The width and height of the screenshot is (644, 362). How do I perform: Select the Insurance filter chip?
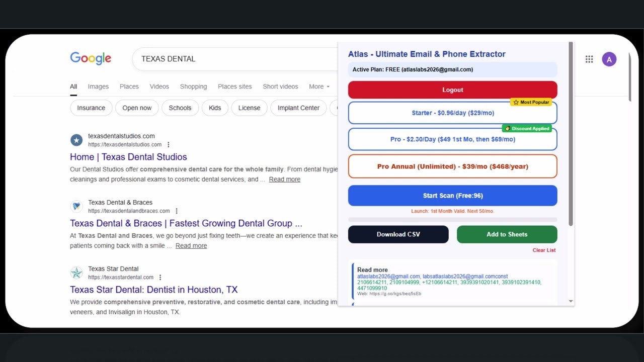pos(91,108)
